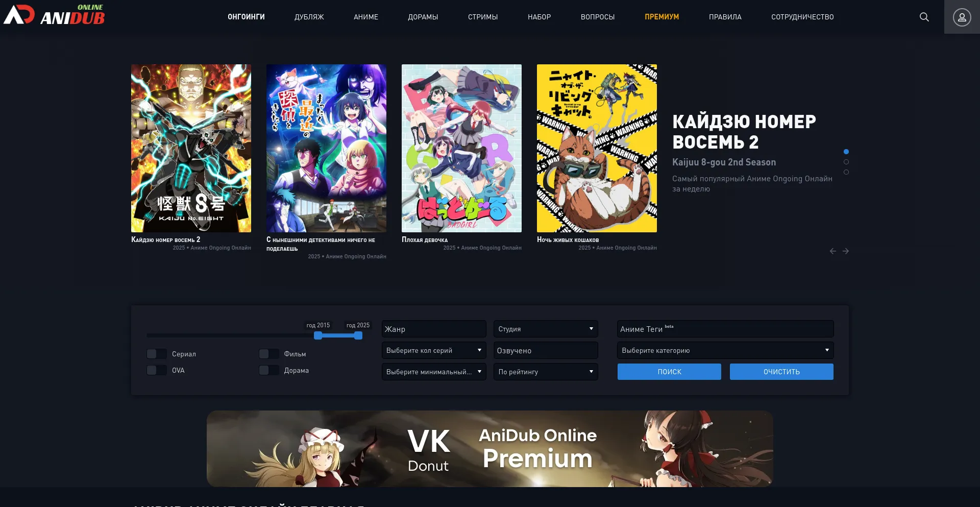Click the ОЧИСТИТЬ button
Viewport: 980px width, 507px height.
(781, 372)
